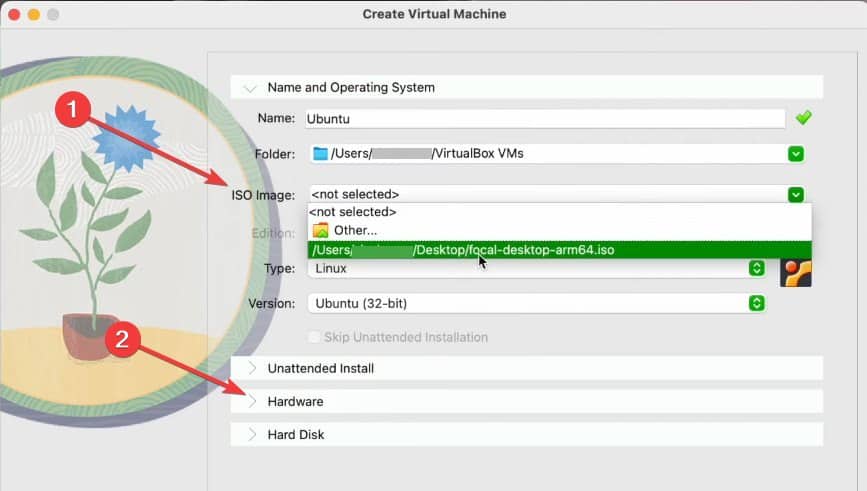The image size is (867, 491).
Task: Click the Folder path combo box
Action: (557, 154)
